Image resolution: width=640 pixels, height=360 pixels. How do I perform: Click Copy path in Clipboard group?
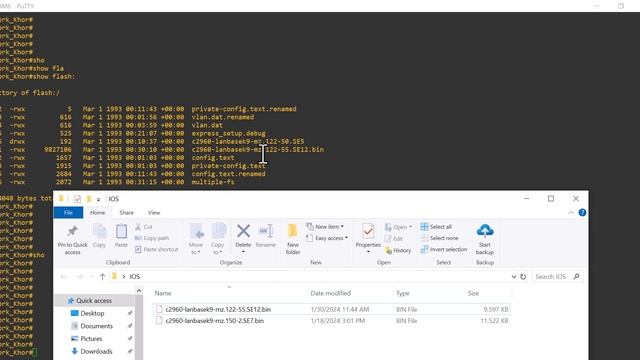coord(152,238)
